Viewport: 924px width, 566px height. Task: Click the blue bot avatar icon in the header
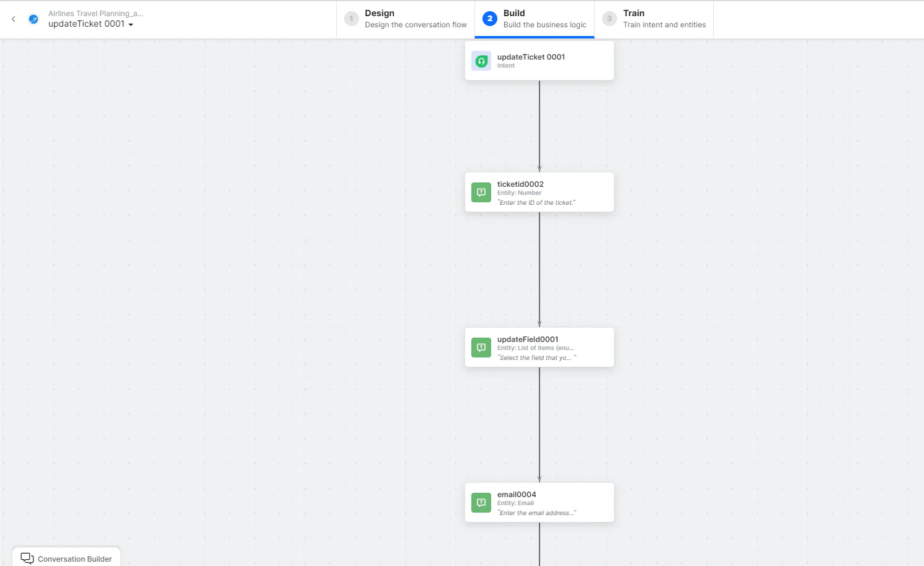pyautogui.click(x=33, y=19)
